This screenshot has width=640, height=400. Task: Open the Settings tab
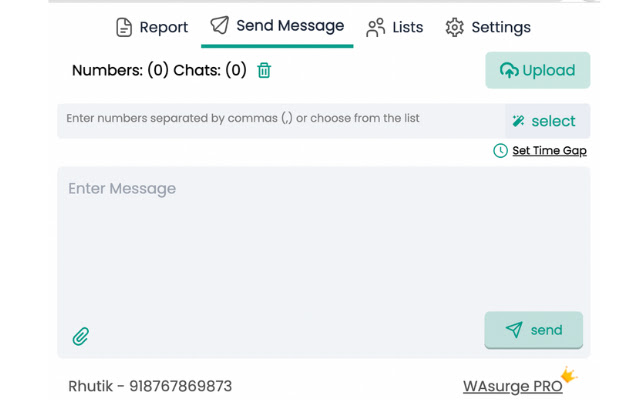pos(488,27)
